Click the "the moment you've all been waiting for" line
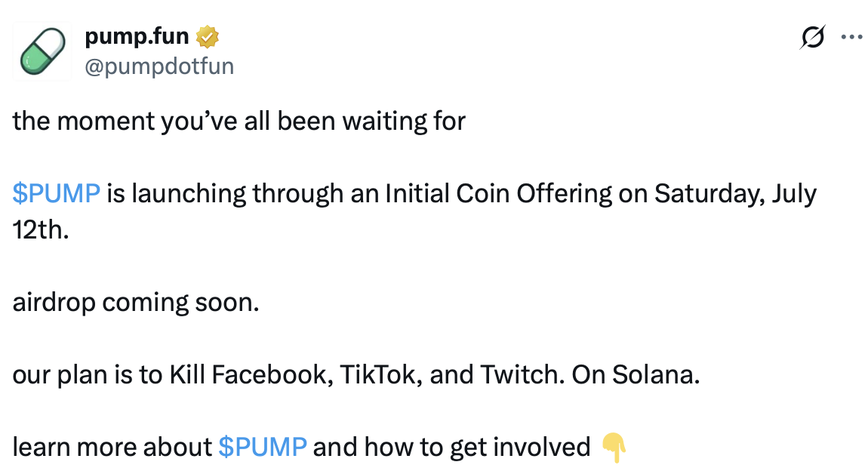The image size is (868, 471). click(x=239, y=122)
